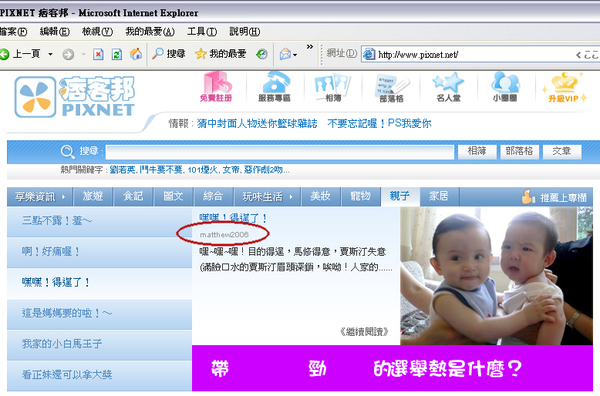
Task: Click the 推薦上專欄 thumbs-up link
Action: pyautogui.click(x=554, y=197)
